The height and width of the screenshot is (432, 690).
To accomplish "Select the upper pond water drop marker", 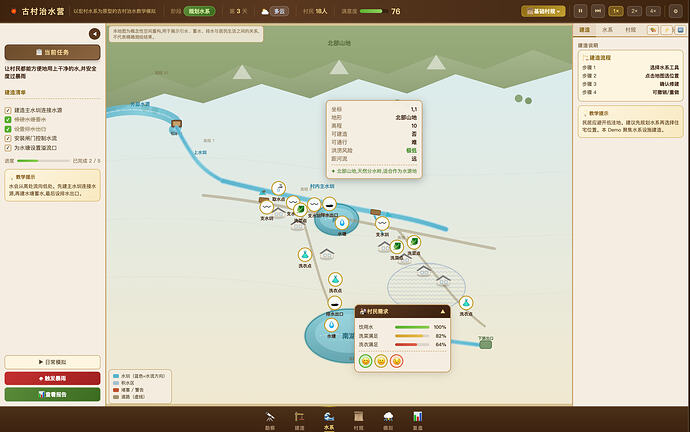I will point(341,223).
